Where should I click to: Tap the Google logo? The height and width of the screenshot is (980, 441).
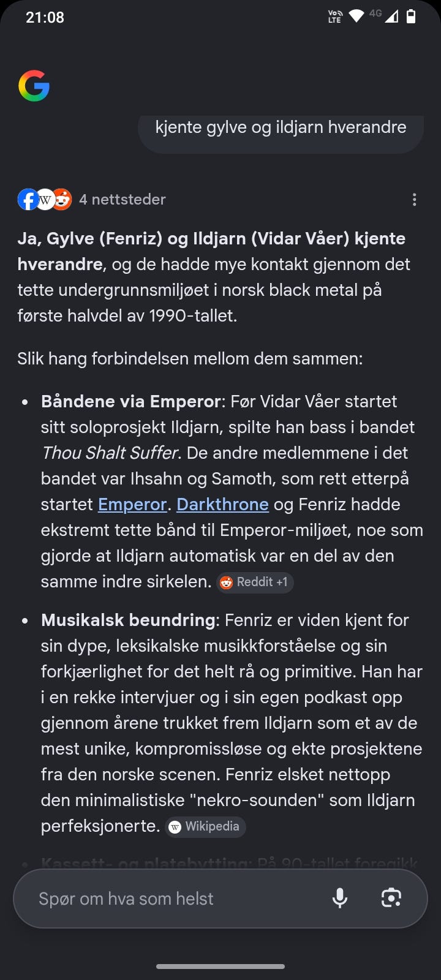tap(34, 86)
